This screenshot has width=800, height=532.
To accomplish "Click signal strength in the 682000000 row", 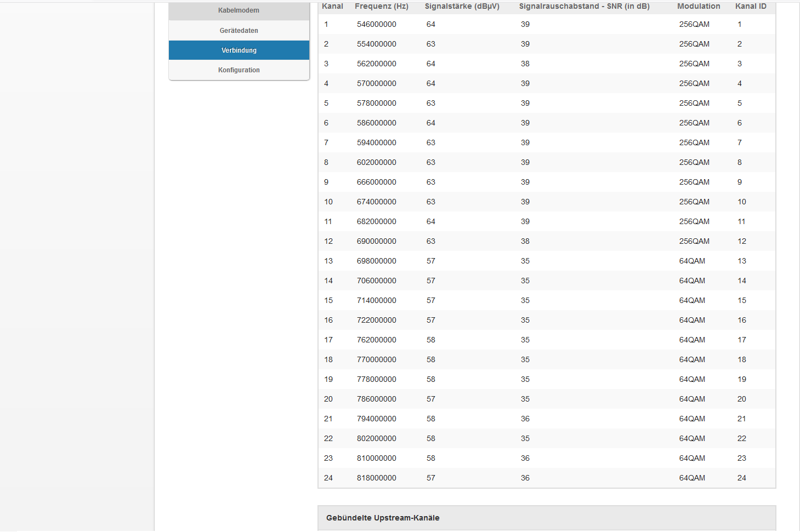I will point(431,221).
